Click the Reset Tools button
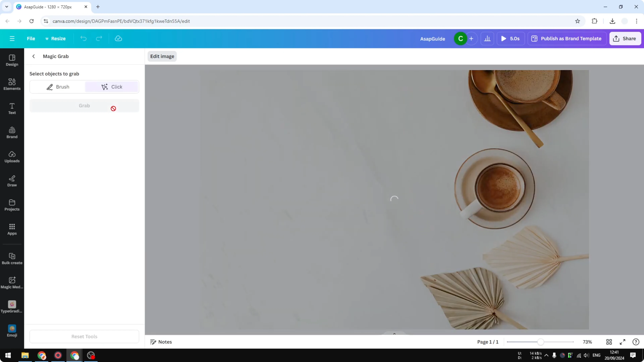The image size is (644, 362). tap(84, 336)
